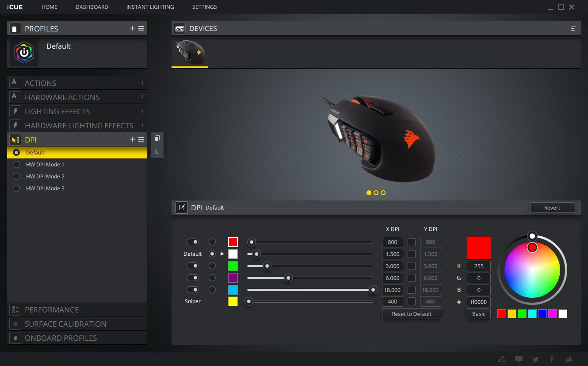Image resolution: width=588 pixels, height=366 pixels.
Task: Expand the Lighting Effects section
Action: (77, 111)
